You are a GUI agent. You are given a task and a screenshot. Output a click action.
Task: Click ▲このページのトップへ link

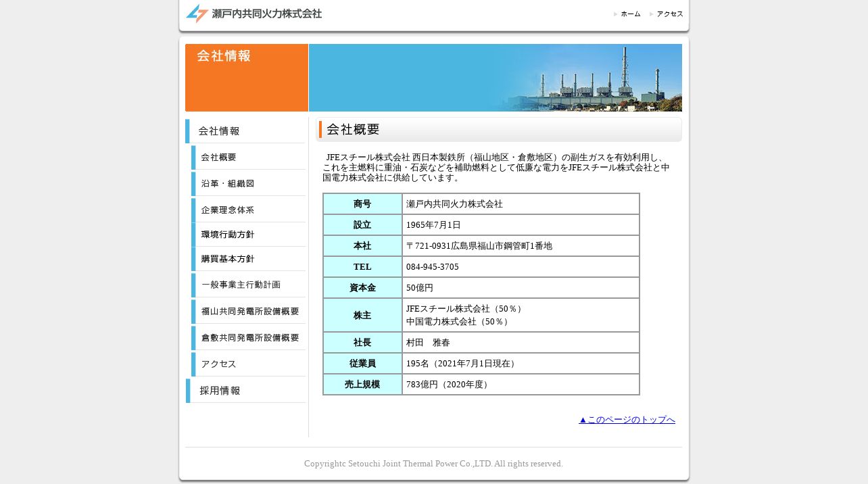(x=627, y=420)
